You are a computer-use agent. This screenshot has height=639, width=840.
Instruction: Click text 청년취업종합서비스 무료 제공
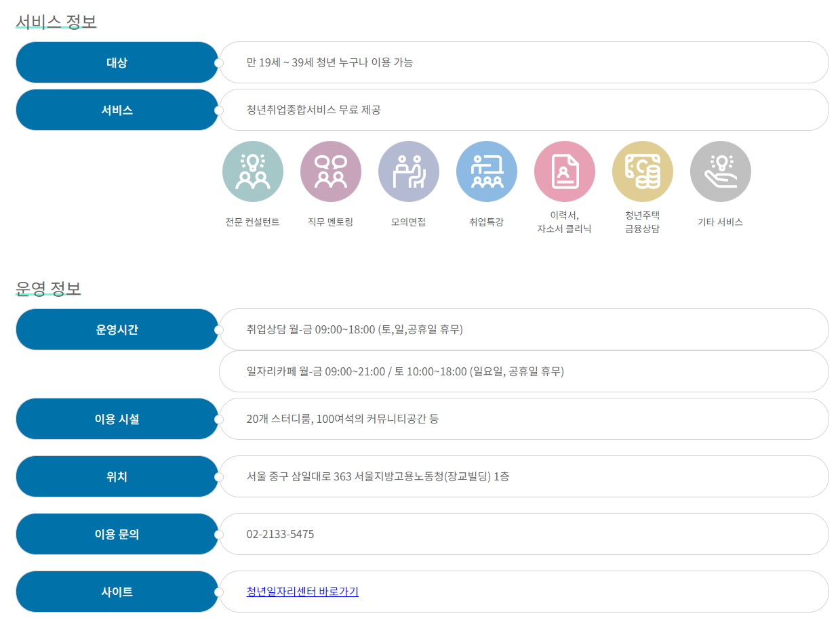313,110
